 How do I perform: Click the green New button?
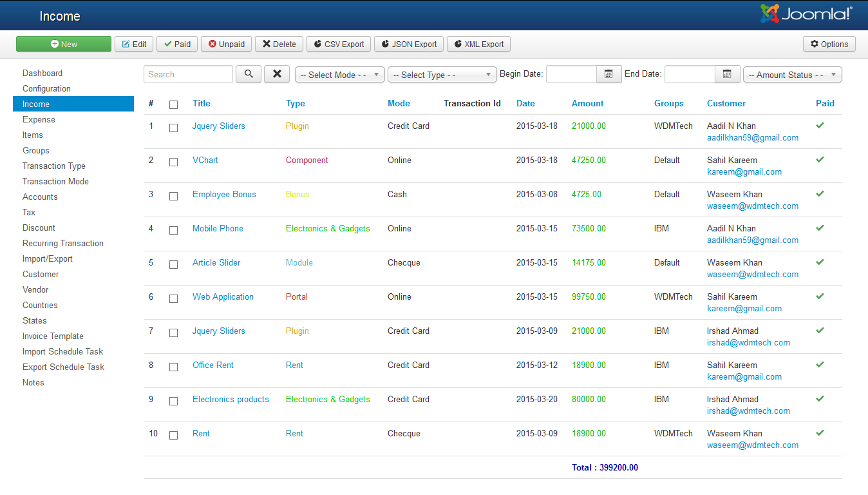click(64, 44)
